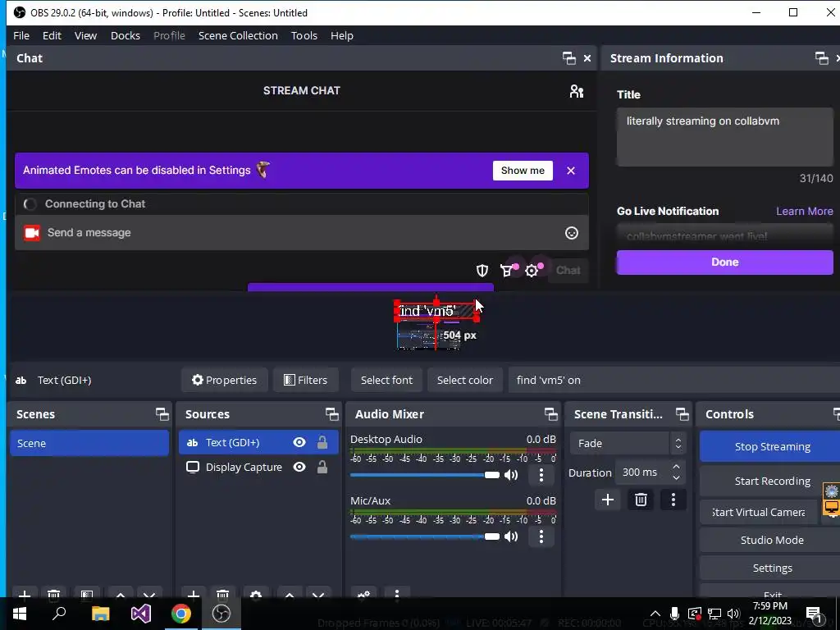
Task: Click Select color button
Action: (x=464, y=380)
